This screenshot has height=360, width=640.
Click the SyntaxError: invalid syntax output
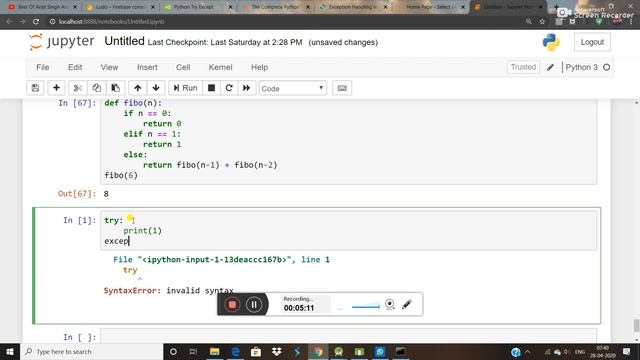click(169, 291)
